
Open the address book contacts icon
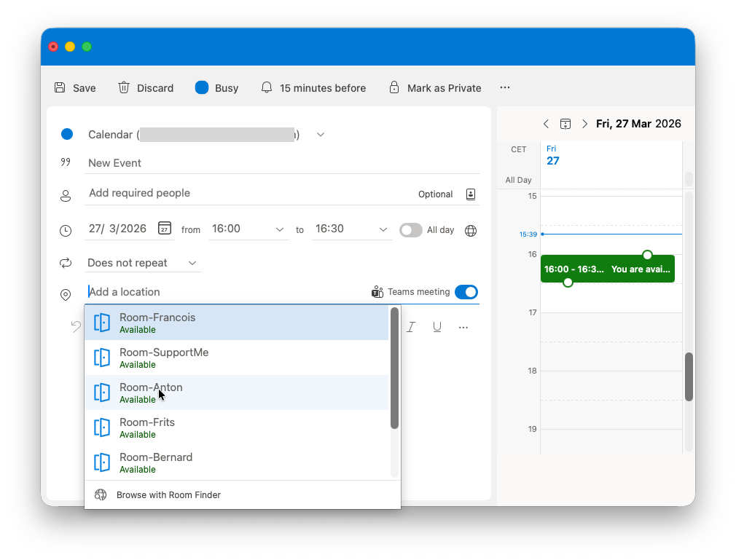click(470, 194)
